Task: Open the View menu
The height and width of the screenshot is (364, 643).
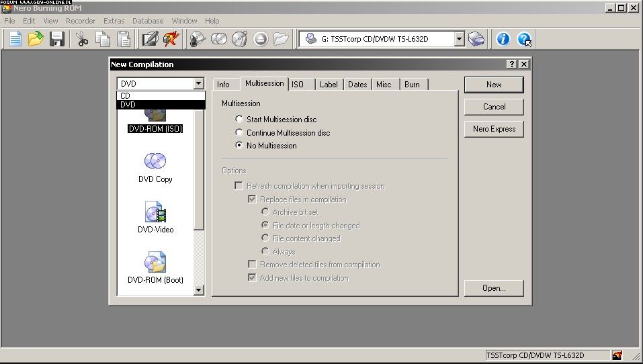Action: click(50, 21)
